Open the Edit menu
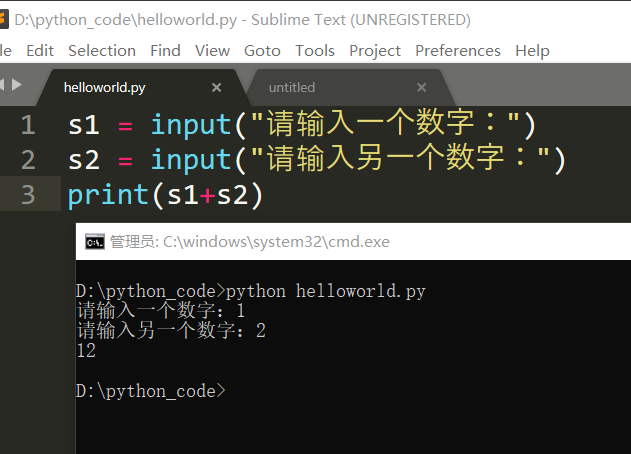This screenshot has height=454, width=631. tap(40, 51)
